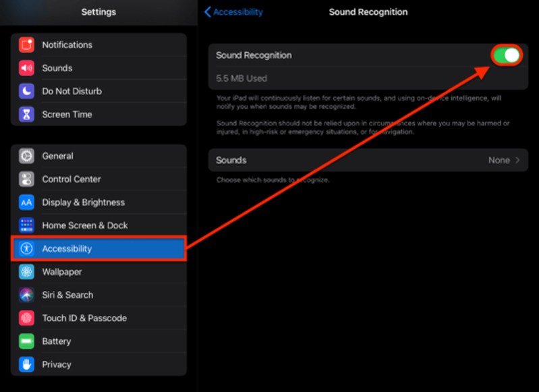Screen dimensions: 539x392
Task: Turn off the Sound Recognition switch
Action: (x=507, y=55)
